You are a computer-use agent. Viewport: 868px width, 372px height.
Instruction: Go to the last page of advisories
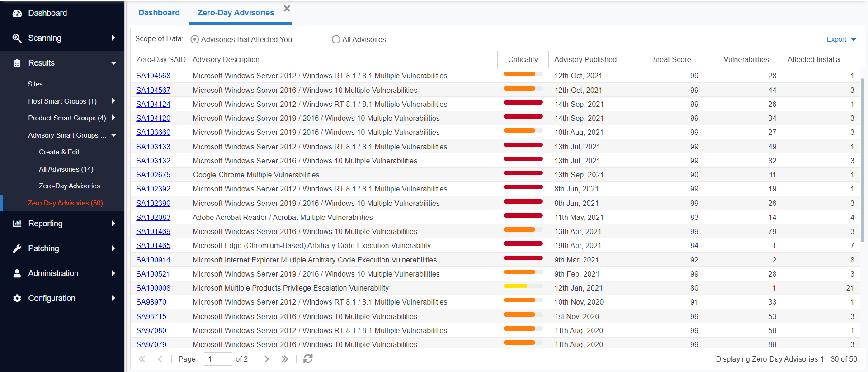(x=284, y=359)
